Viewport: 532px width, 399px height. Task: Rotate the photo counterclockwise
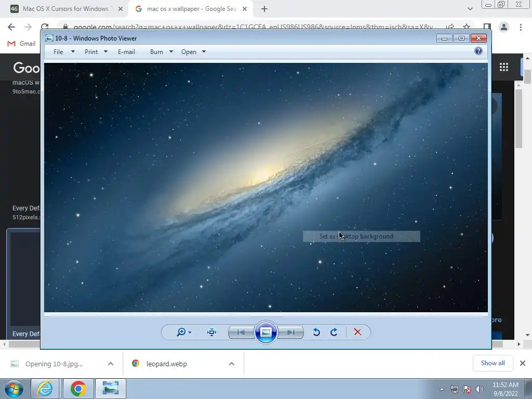coord(316,332)
